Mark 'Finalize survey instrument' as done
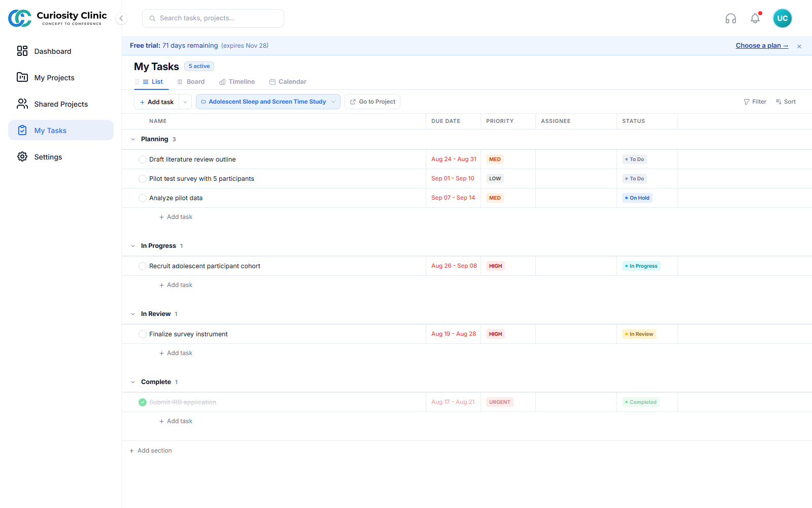The width and height of the screenshot is (812, 508). coord(143,334)
